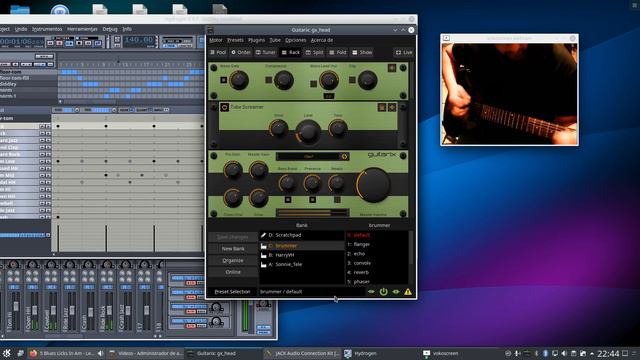This screenshot has height=360, width=640.
Task: Click the Save changes button
Action: [x=233, y=237]
